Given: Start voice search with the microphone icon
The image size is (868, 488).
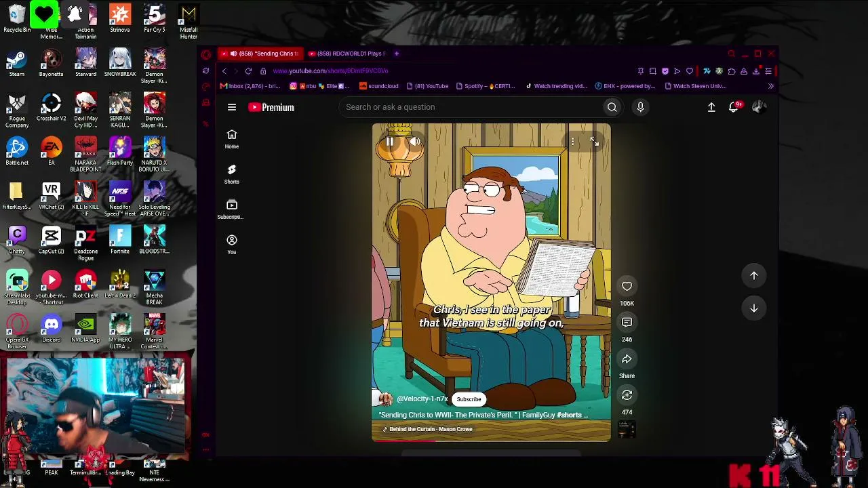Looking at the screenshot, I should (640, 107).
